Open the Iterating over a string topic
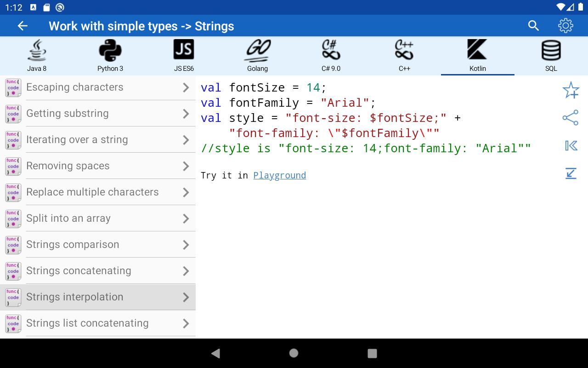588x368 pixels. coord(98,140)
